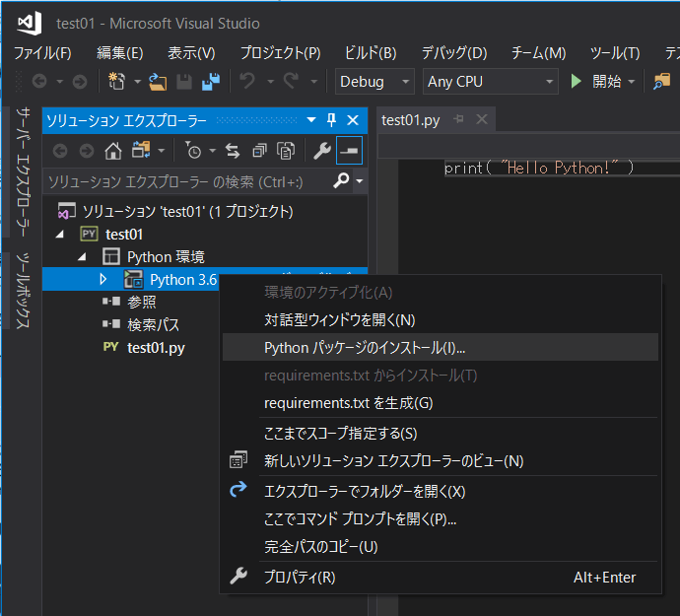The width and height of the screenshot is (680, 616).
Task: Click the Save All toolbar icon
Action: click(x=211, y=81)
